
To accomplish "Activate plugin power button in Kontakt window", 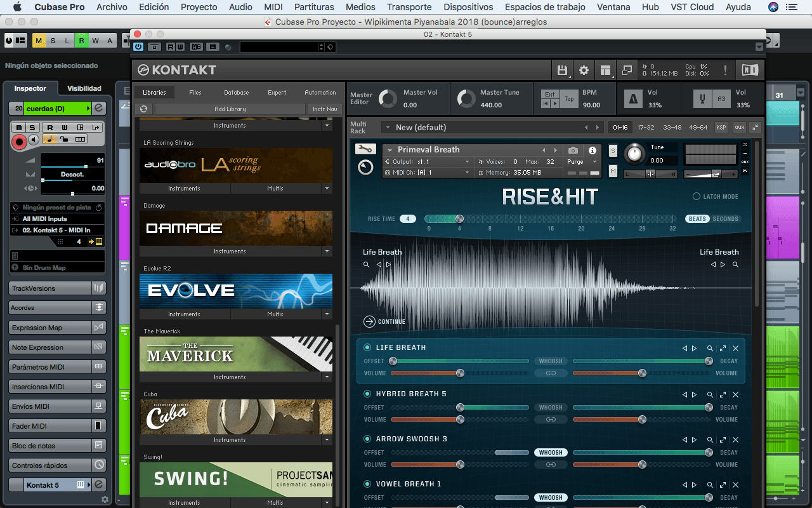I will 138,47.
